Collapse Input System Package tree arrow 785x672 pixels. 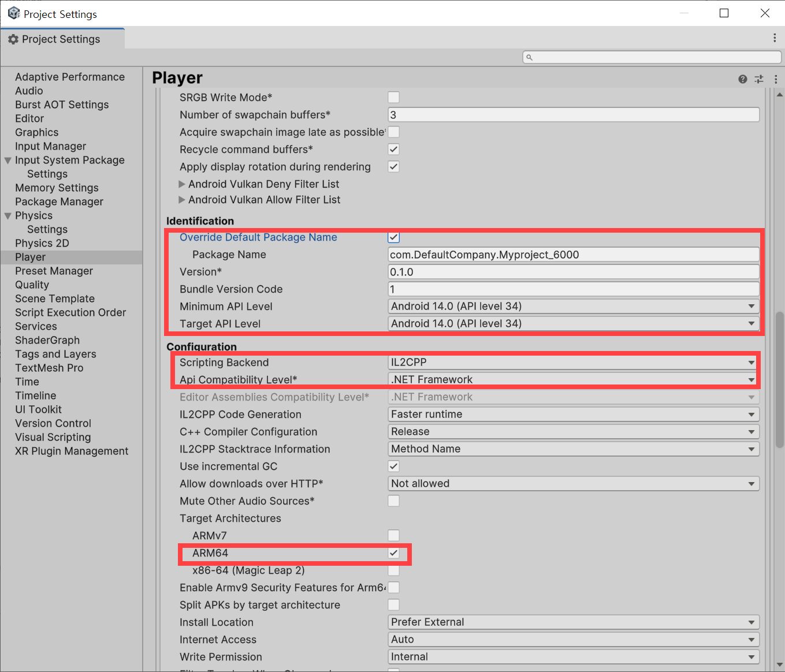click(8, 160)
